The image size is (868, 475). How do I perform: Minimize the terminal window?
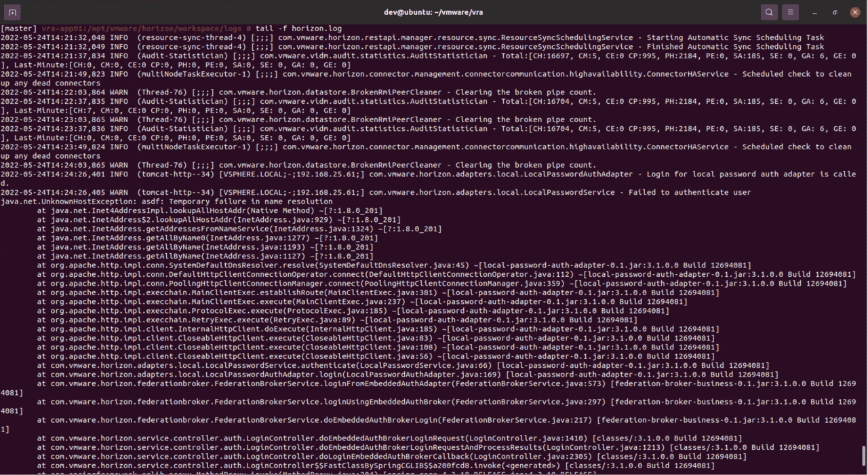814,12
